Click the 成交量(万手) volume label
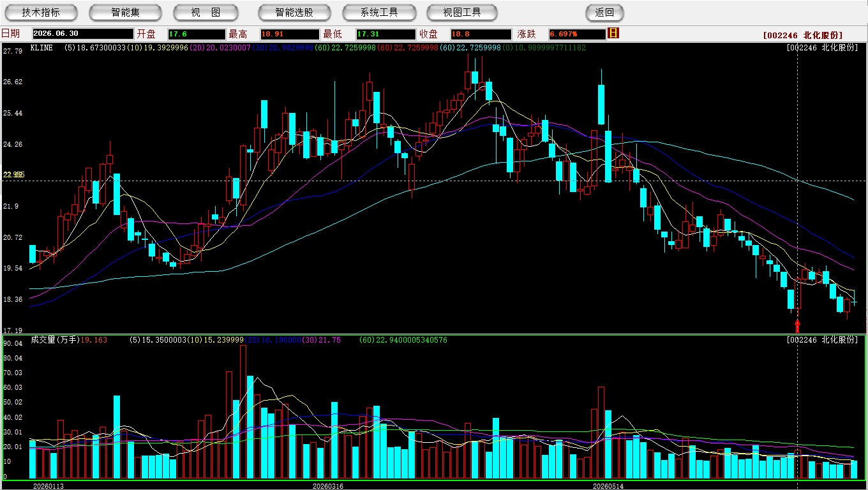The image size is (868, 490). point(55,340)
